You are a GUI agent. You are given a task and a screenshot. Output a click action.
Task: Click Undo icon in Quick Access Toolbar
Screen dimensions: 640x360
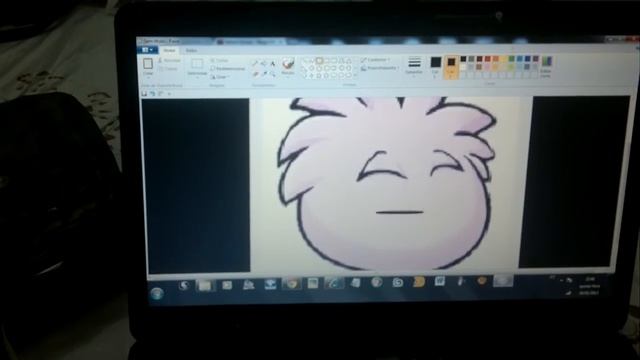[x=152, y=93]
